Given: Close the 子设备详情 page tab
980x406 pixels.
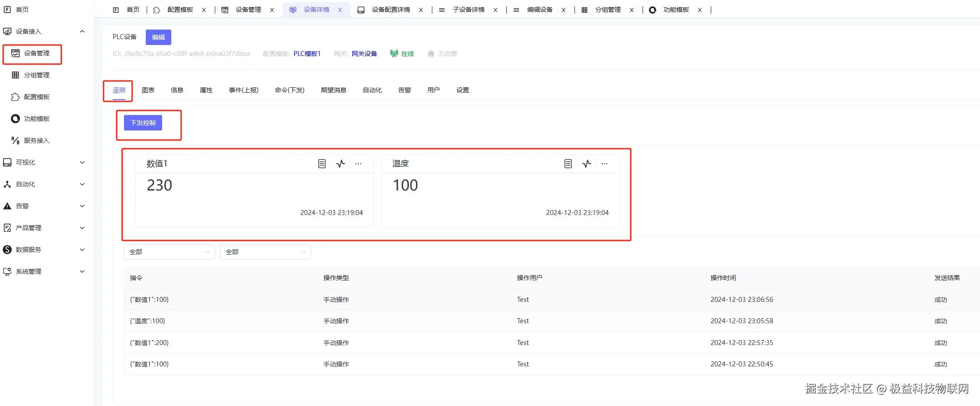Looking at the screenshot, I should (x=495, y=10).
